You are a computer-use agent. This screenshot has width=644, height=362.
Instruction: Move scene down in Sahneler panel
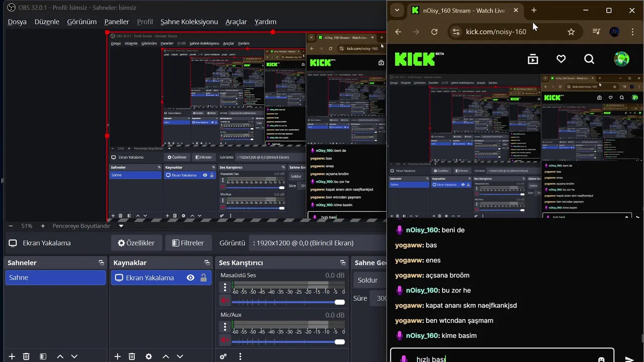coord(74,356)
